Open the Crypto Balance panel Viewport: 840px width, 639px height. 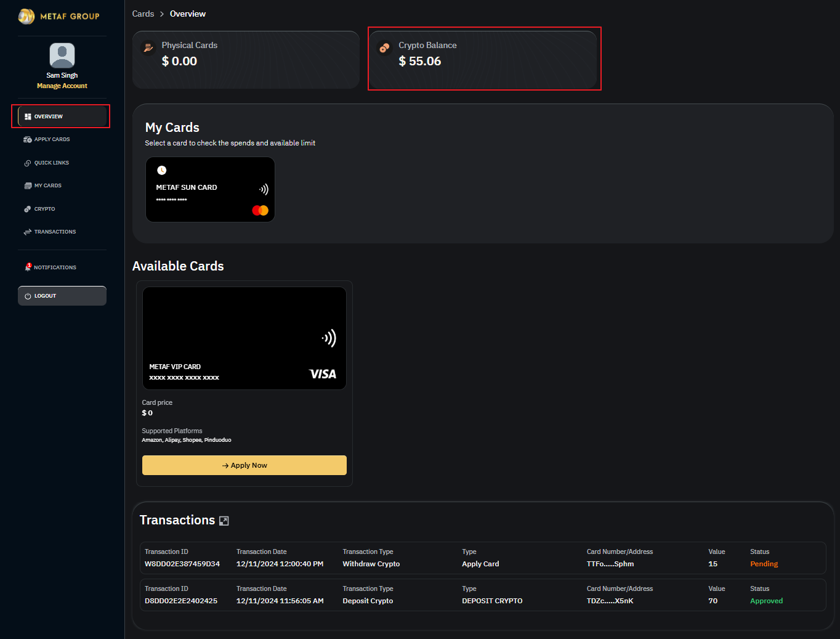pos(485,60)
